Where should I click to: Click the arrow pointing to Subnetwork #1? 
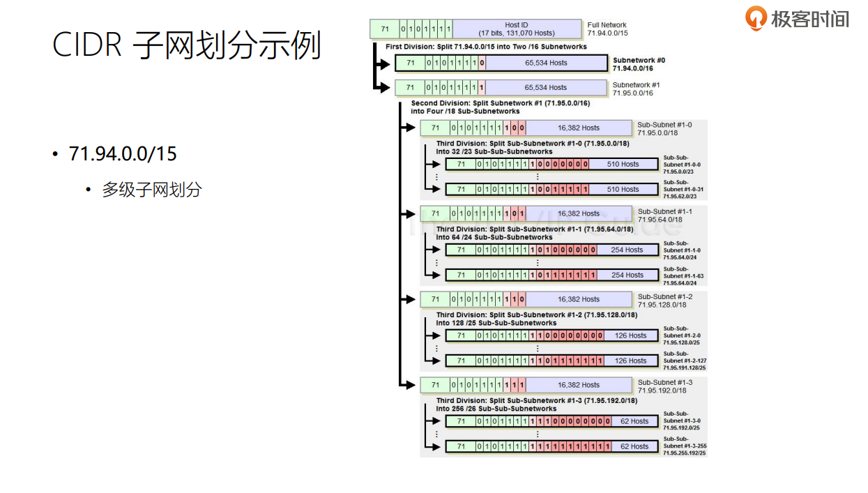383,87
